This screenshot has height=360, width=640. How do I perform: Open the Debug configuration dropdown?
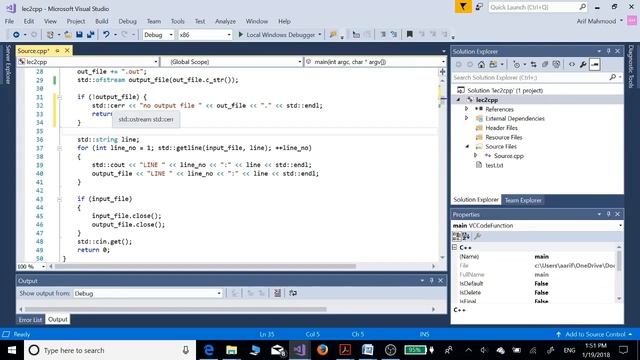(158, 35)
